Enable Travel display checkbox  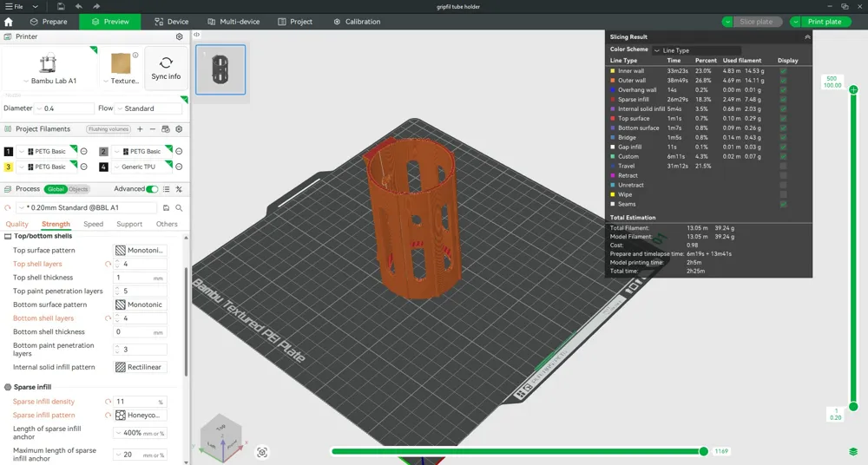point(783,166)
